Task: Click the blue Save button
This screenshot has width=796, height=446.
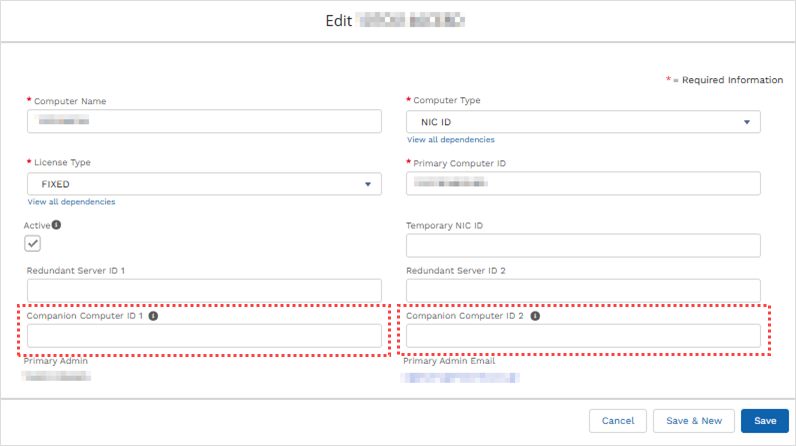Action: 765,421
